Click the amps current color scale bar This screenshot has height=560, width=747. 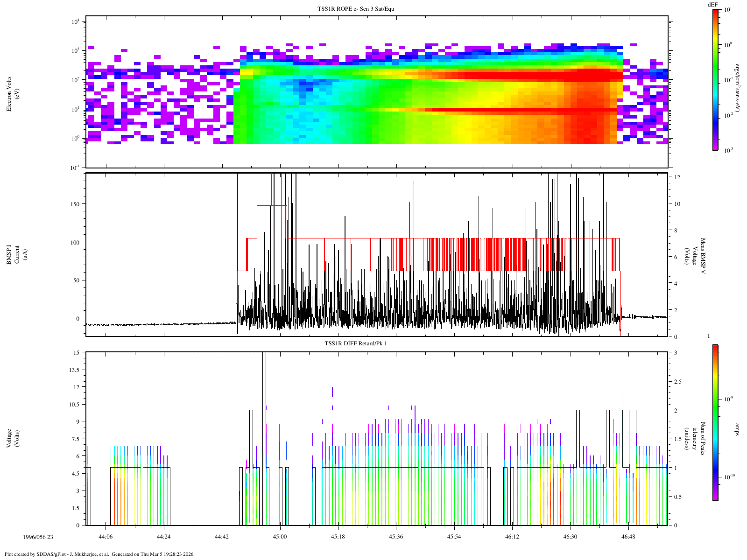[x=715, y=422]
